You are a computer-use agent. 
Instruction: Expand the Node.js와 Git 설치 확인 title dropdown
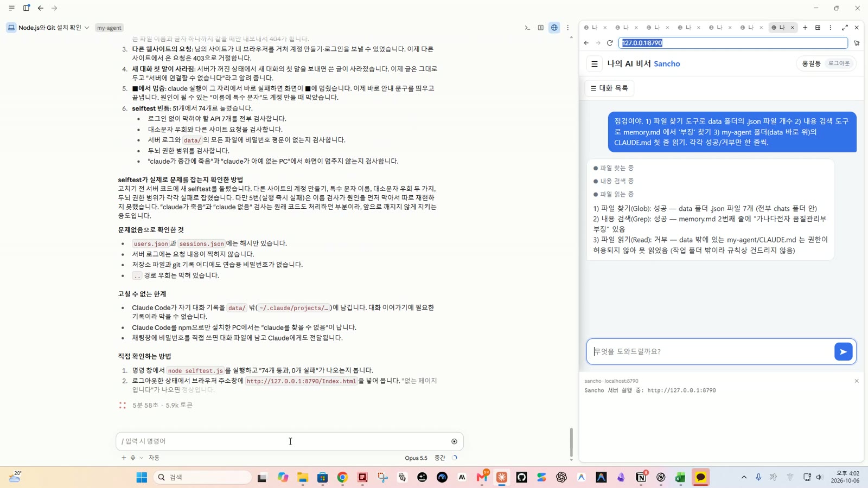87,28
